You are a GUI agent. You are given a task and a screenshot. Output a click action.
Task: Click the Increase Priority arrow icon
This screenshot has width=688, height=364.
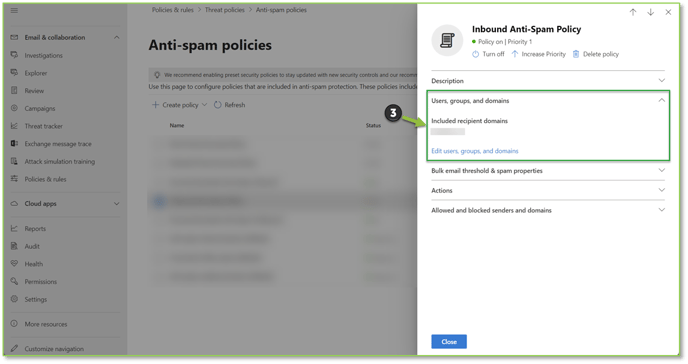pyautogui.click(x=515, y=54)
